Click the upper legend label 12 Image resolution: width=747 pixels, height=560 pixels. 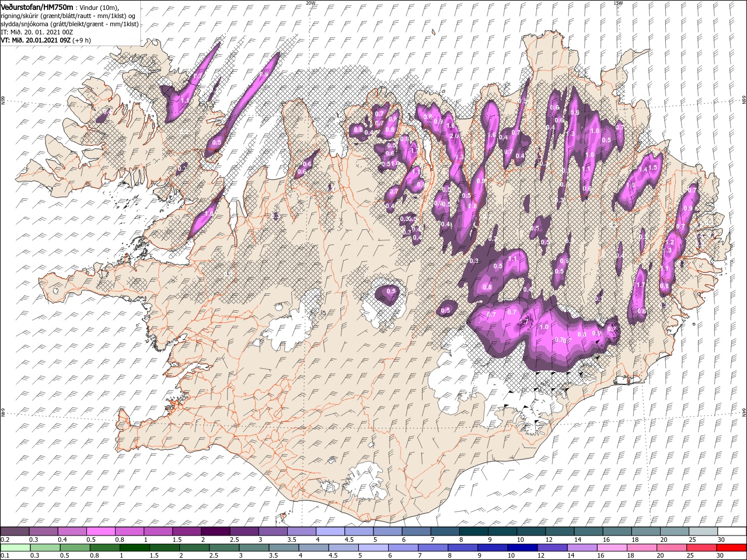pyautogui.click(x=548, y=540)
